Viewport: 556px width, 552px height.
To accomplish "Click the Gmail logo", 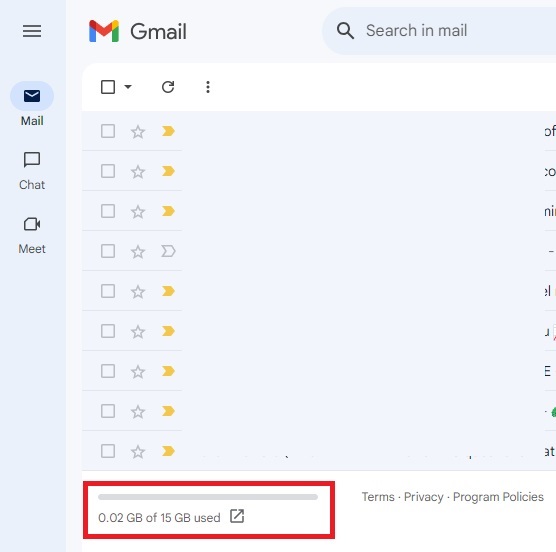I will coord(138,31).
